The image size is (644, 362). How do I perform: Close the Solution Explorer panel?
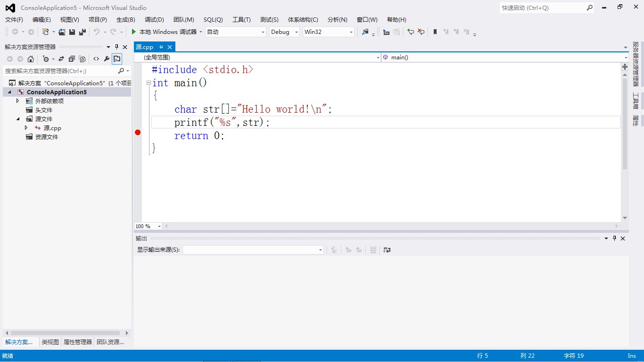pos(125,47)
